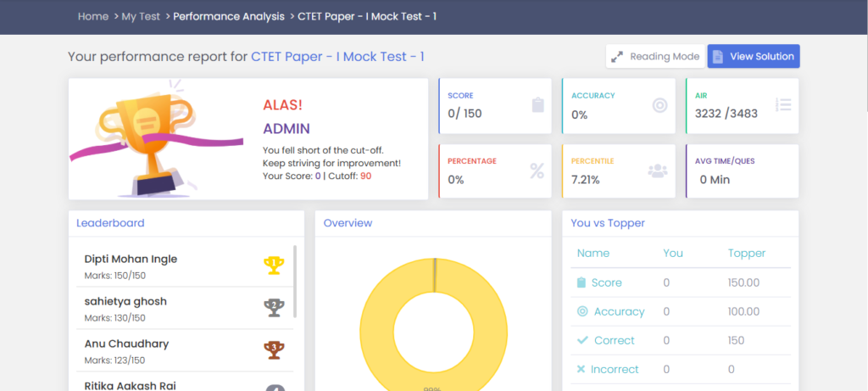Select the CTET Paper - I Mock Test - 1 breadcrumb
Viewport: 868px width, 391px height.
coord(367,16)
